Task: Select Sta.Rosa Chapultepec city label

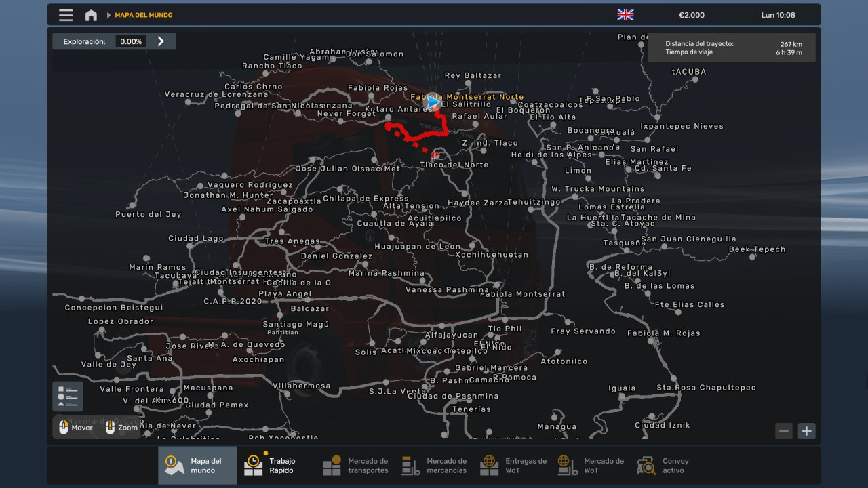Action: click(706, 388)
